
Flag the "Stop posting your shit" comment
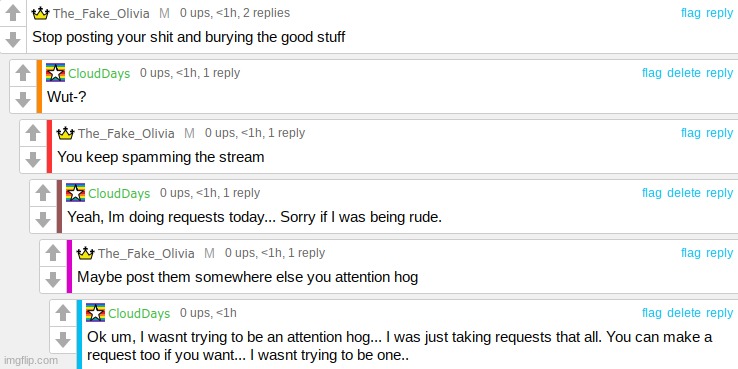(690, 13)
